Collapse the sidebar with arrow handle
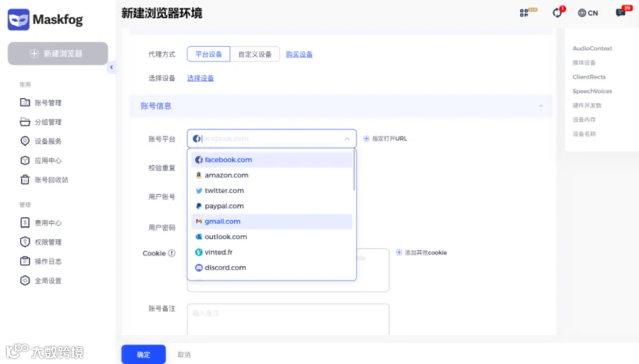Image resolution: width=639 pixels, height=364 pixels. 111,67
